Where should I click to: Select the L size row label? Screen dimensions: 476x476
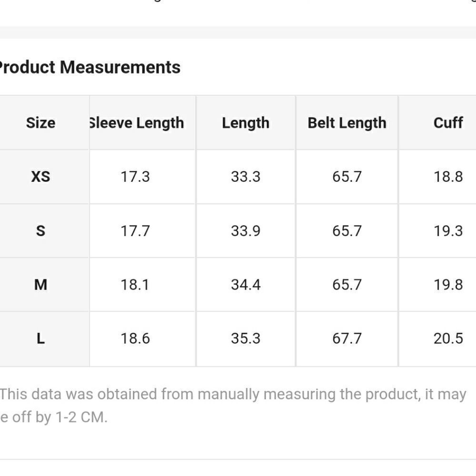(40, 338)
